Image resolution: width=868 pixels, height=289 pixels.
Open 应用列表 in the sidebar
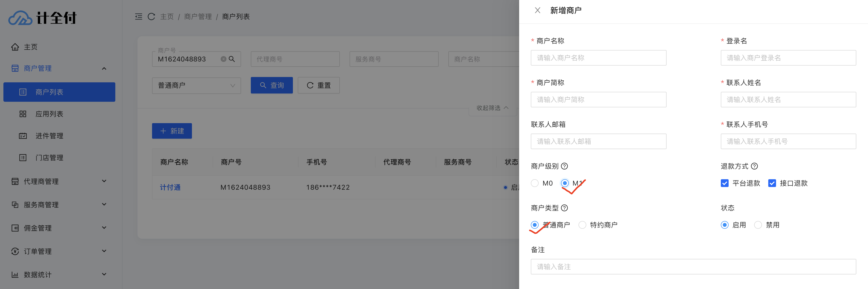[49, 114]
